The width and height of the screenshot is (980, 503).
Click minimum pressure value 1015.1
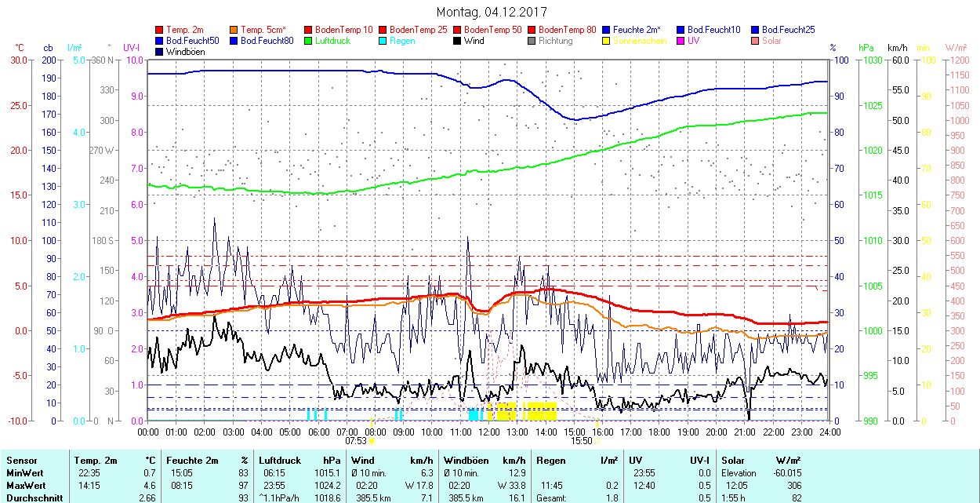[x=327, y=473]
